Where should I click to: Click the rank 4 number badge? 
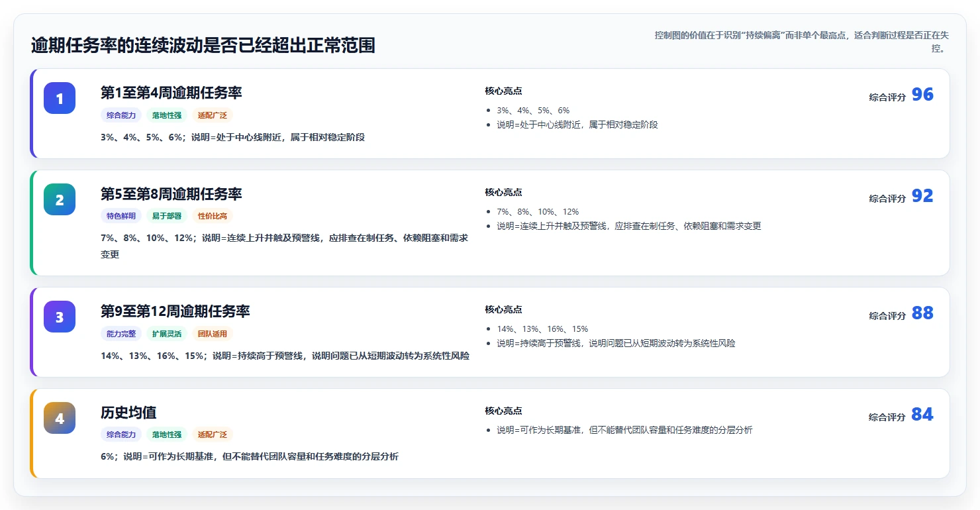(60, 418)
